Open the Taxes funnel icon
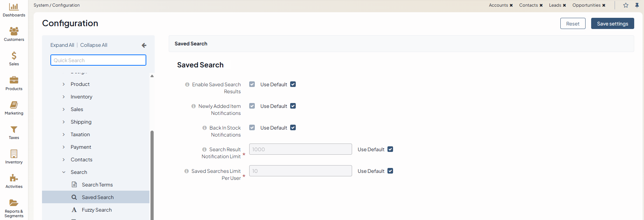The height and width of the screenshot is (220, 644). click(x=14, y=130)
